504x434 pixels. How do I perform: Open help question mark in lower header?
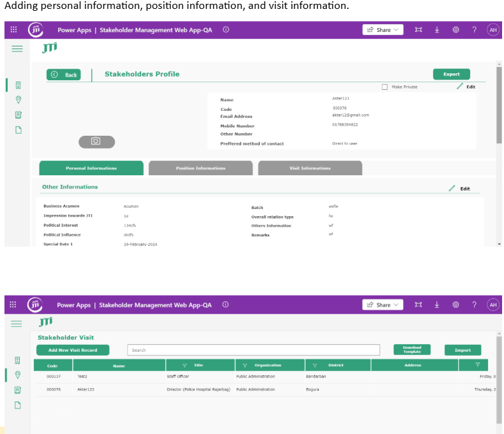(x=474, y=305)
